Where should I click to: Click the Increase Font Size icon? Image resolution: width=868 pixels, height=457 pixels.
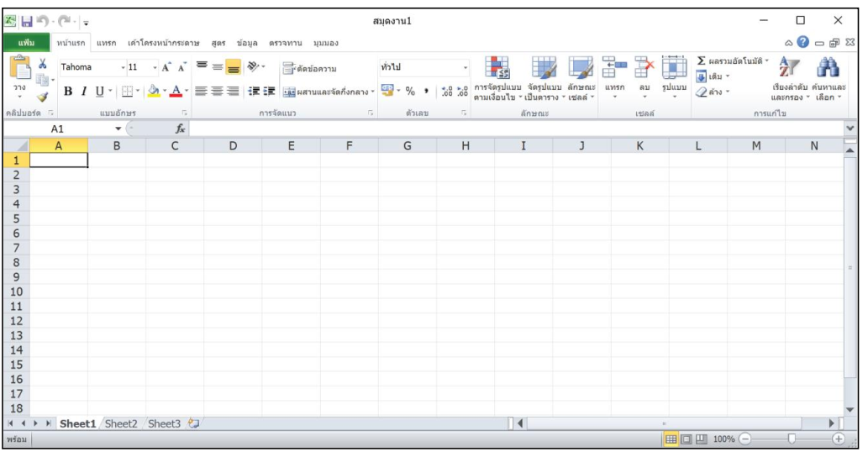[166, 67]
